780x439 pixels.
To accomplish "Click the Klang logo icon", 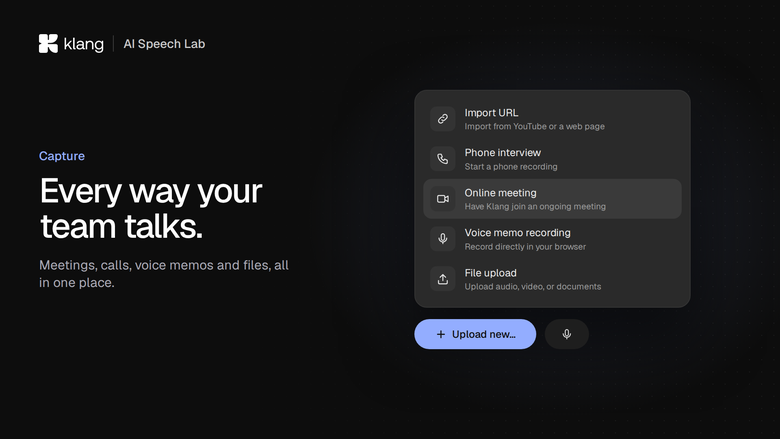I will [x=48, y=44].
